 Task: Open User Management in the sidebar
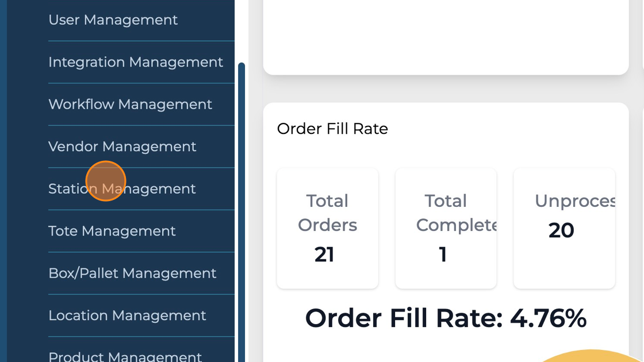point(113,20)
